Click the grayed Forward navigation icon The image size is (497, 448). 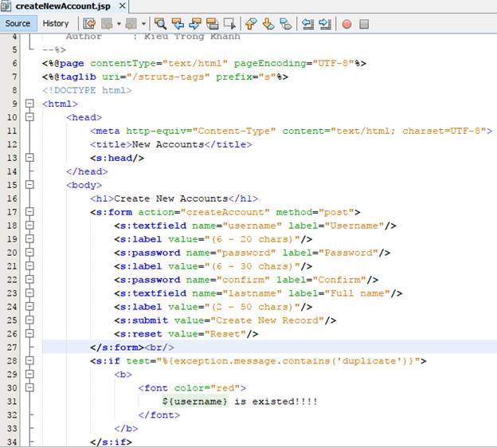[131, 24]
